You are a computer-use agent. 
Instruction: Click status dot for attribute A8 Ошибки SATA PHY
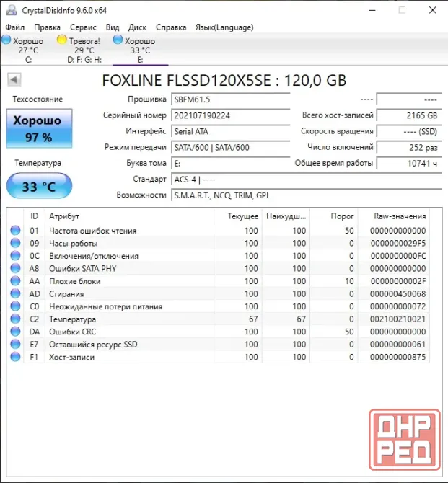(15, 268)
